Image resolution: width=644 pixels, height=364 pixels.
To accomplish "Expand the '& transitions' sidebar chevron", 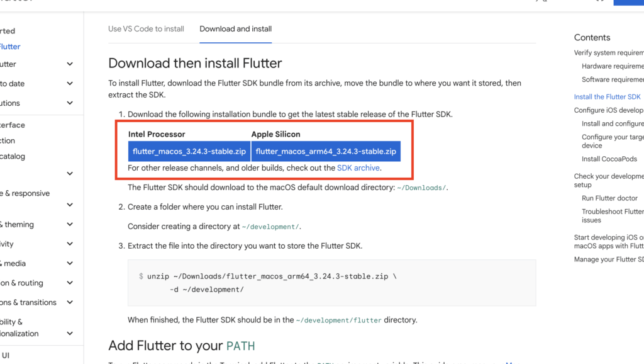I will click(70, 303).
